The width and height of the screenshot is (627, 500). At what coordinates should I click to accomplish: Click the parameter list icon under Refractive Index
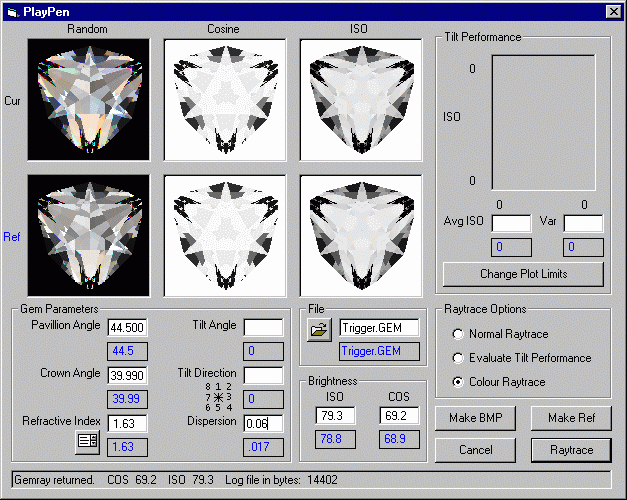pos(88,442)
